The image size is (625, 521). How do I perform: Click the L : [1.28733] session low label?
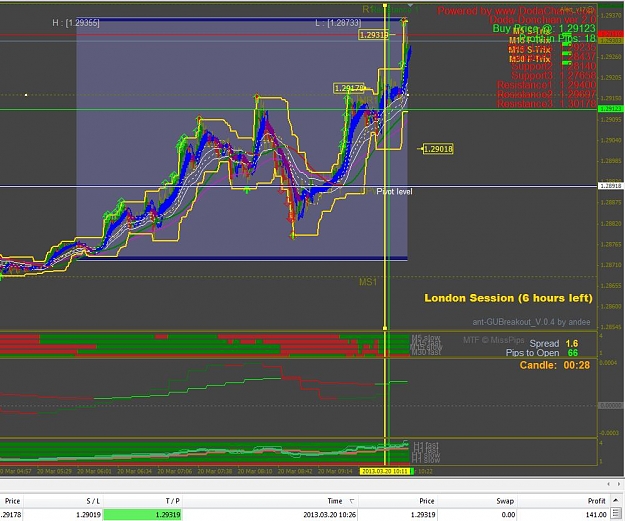pos(338,23)
